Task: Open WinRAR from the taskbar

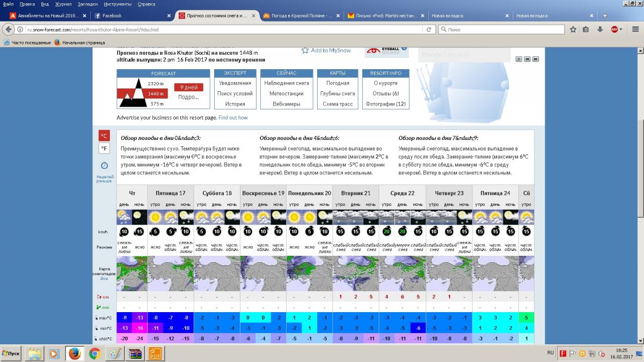Action: pyautogui.click(x=134, y=353)
